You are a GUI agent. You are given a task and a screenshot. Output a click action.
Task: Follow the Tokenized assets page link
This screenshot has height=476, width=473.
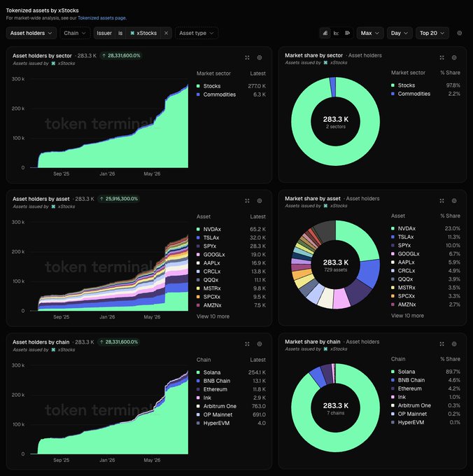tap(102, 18)
